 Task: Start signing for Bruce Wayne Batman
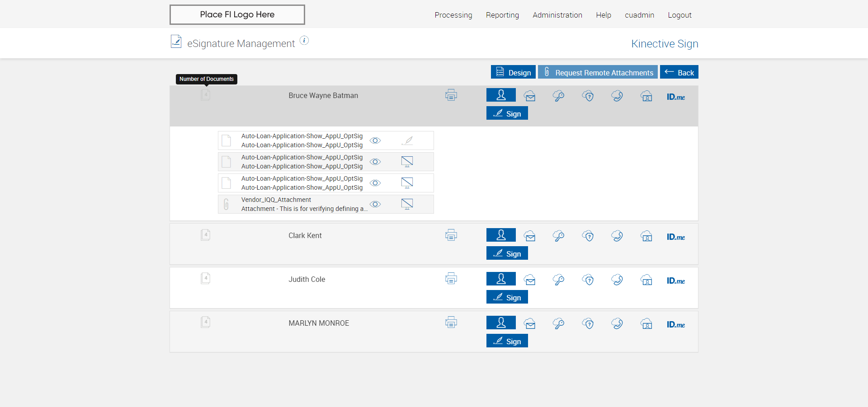(507, 113)
